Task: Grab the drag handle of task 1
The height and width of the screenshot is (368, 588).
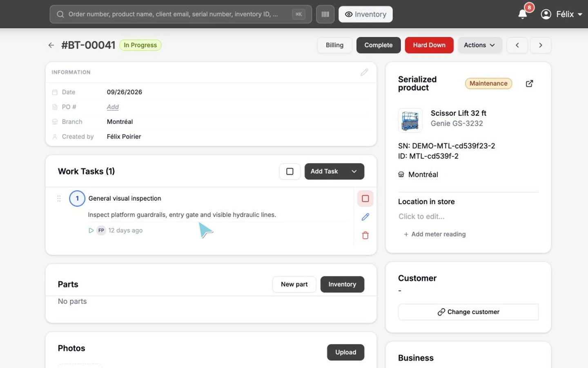Action: tap(59, 198)
